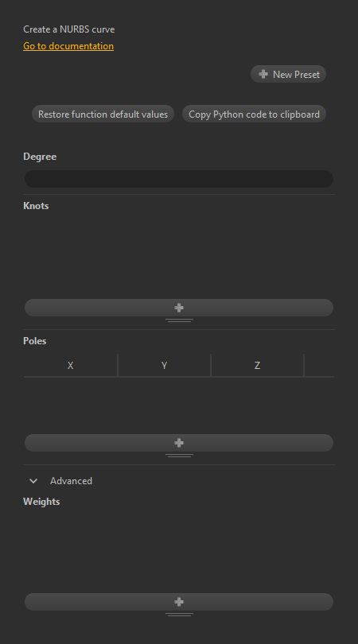Restore function default values

point(103,114)
